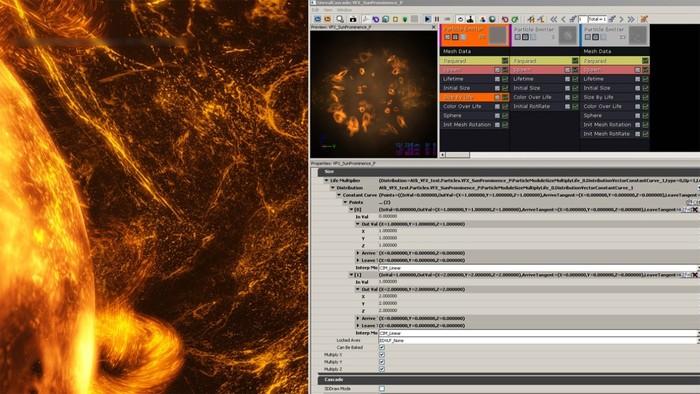Collapse point [0] entry

pos(351,209)
